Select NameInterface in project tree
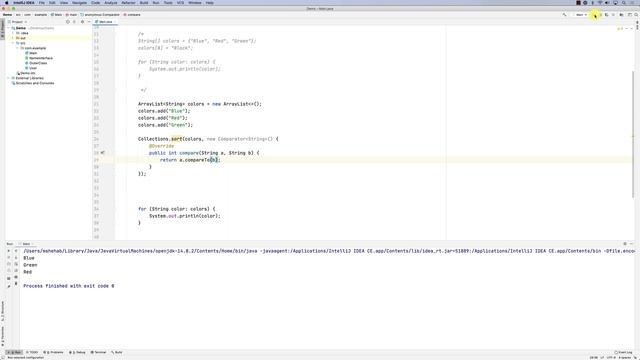The height and width of the screenshot is (360, 640). point(39,58)
